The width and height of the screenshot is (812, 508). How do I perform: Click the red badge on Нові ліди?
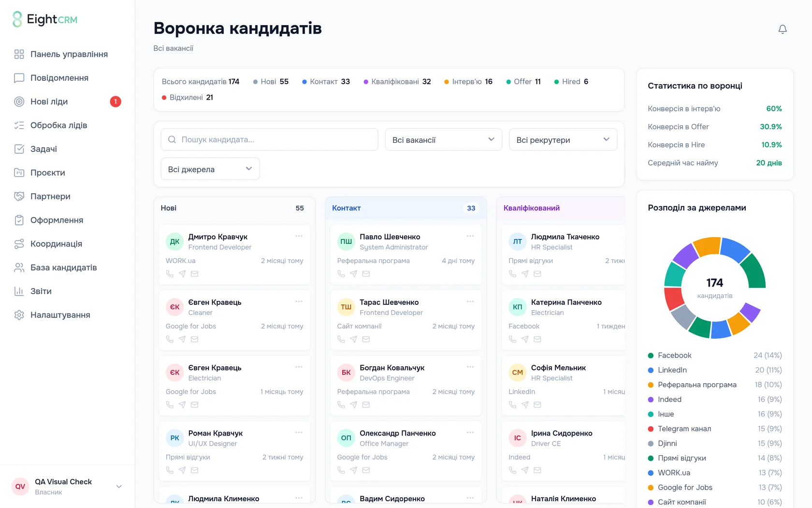pos(116,102)
